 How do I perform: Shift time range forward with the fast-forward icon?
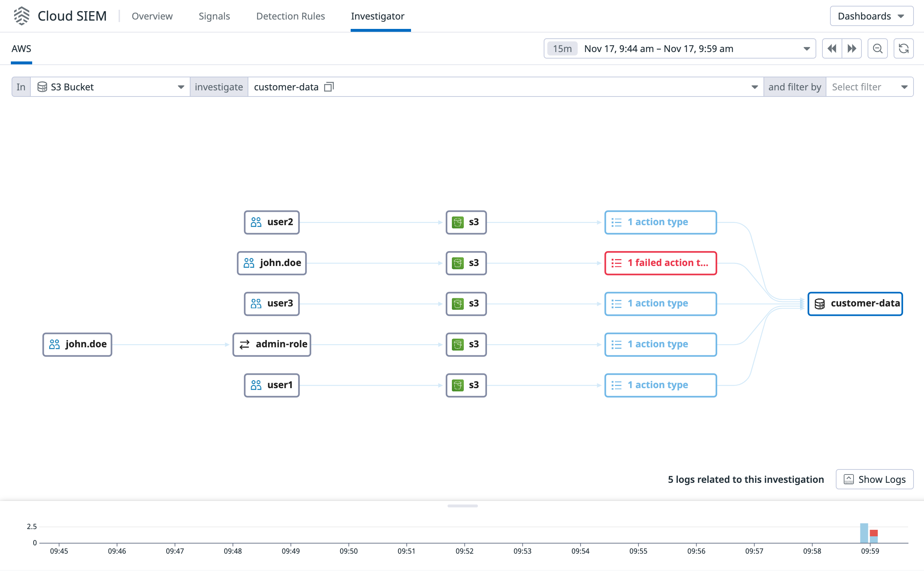tap(852, 48)
